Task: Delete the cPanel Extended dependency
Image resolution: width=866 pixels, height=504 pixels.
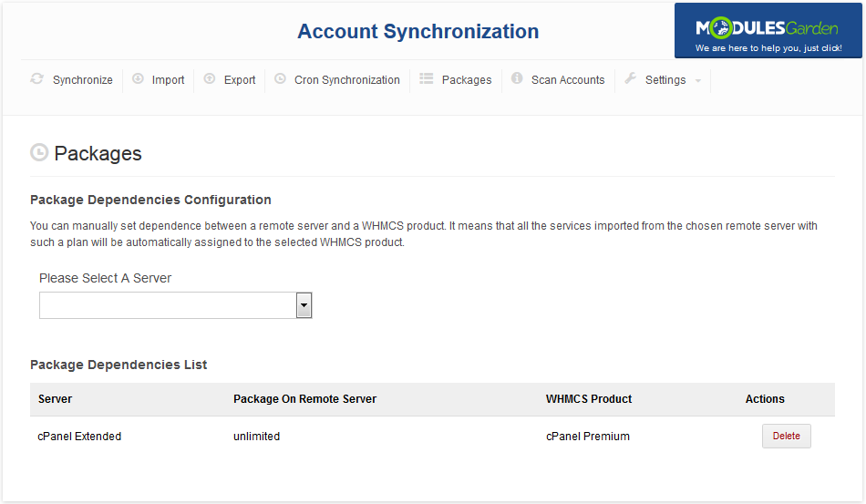Action: point(786,436)
